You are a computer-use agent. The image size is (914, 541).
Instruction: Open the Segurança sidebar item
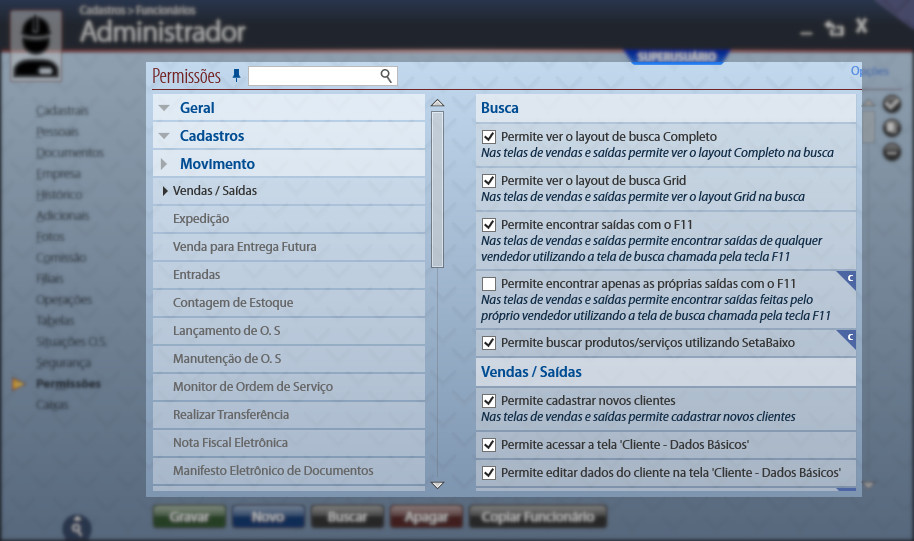64,363
